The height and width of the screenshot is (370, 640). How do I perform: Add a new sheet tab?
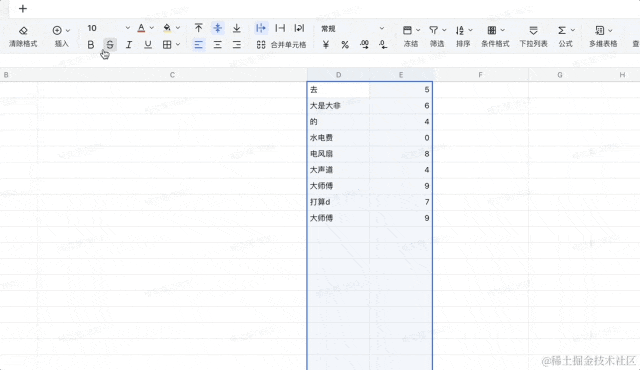click(x=23, y=9)
